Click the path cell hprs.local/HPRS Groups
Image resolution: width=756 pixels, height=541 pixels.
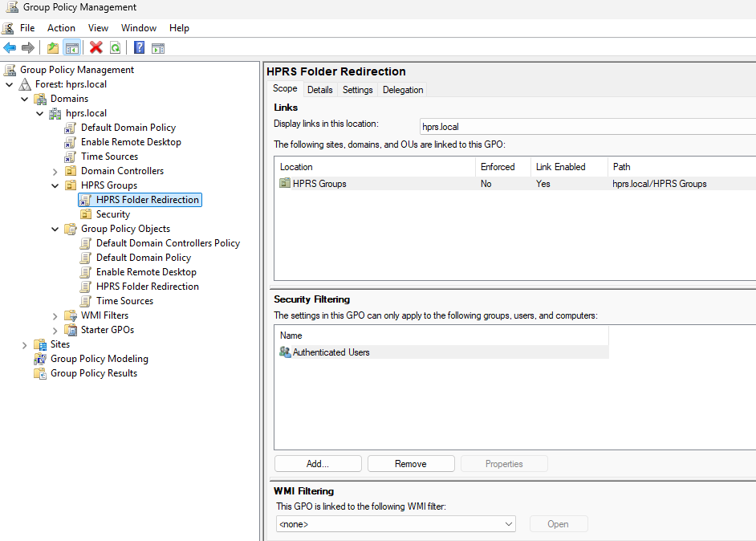659,184
